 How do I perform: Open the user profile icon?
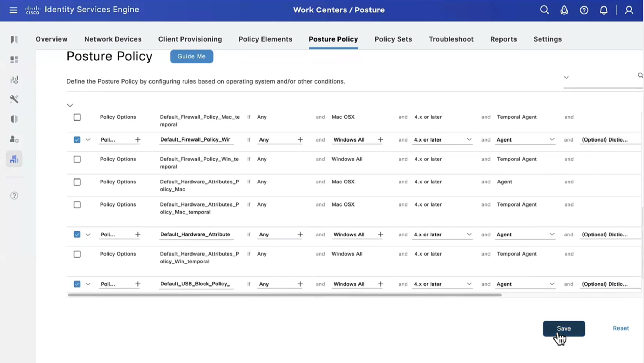pos(629,10)
